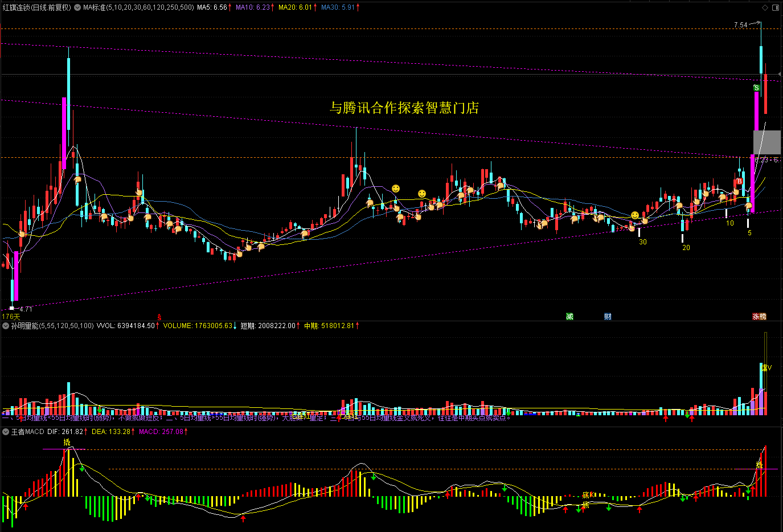783x532 pixels.
Task: Click the 5 marker under the candles
Action: tap(749, 233)
